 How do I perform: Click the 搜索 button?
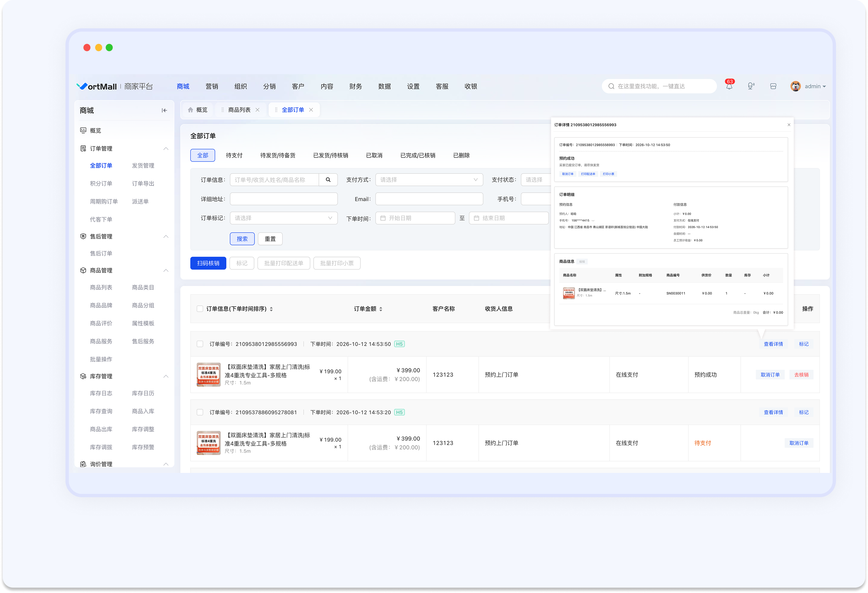(x=242, y=239)
